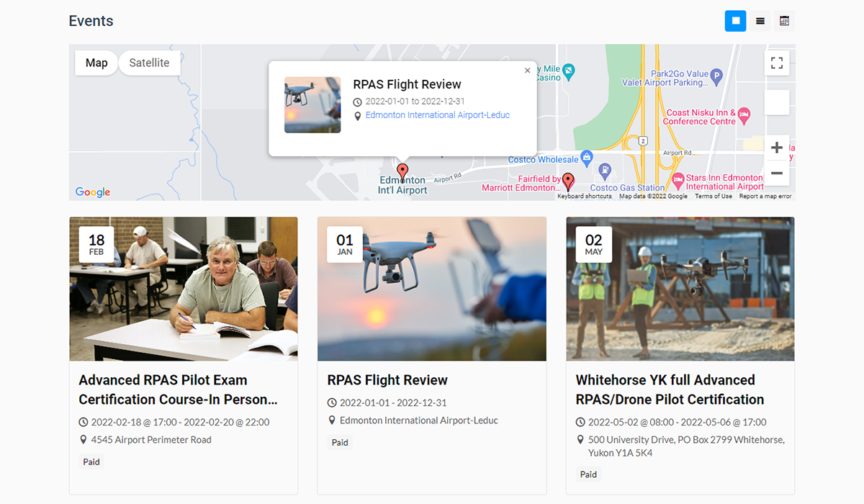Open the calendar view
The height and width of the screenshot is (504, 864).
pyautogui.click(x=784, y=21)
